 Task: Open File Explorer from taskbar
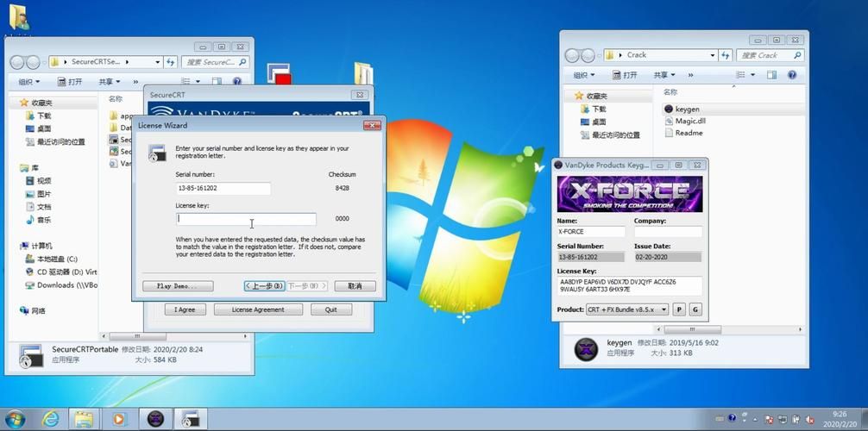(x=85, y=420)
